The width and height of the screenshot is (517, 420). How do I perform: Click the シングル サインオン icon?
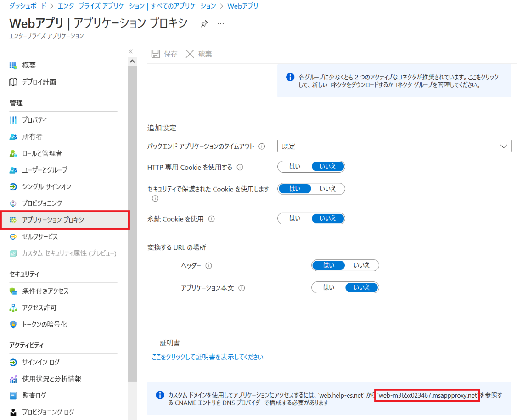[13, 187]
